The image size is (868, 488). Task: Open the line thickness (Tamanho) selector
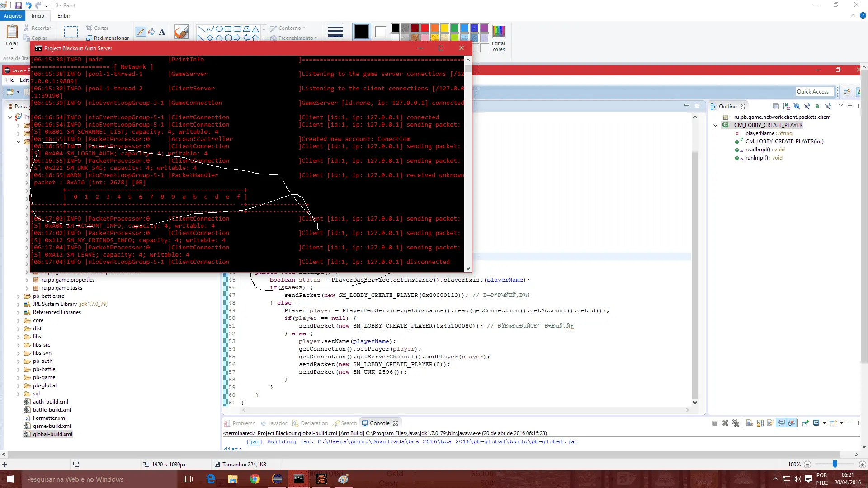[x=335, y=31]
